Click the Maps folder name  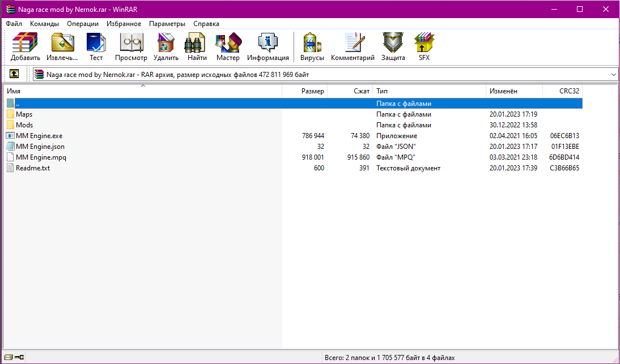pyautogui.click(x=24, y=114)
